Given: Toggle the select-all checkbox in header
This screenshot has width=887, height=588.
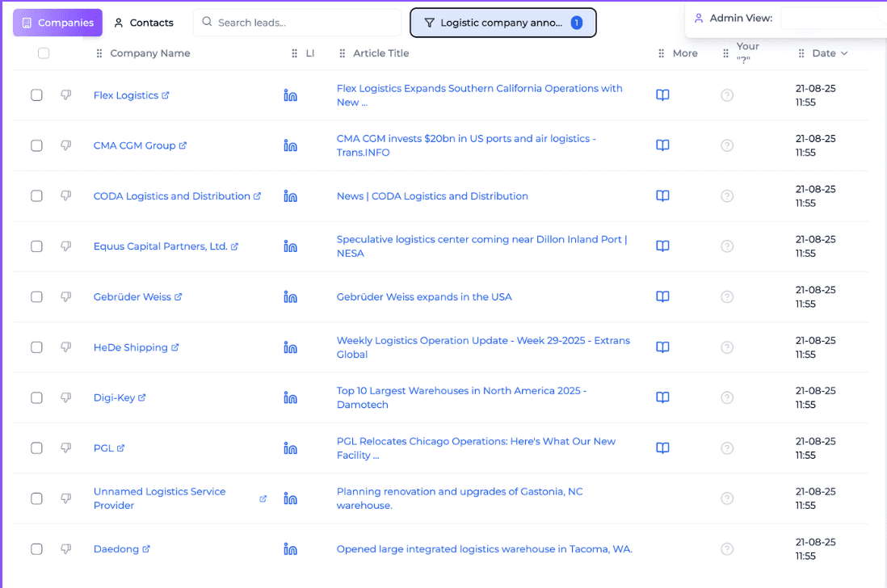Looking at the screenshot, I should coord(44,53).
